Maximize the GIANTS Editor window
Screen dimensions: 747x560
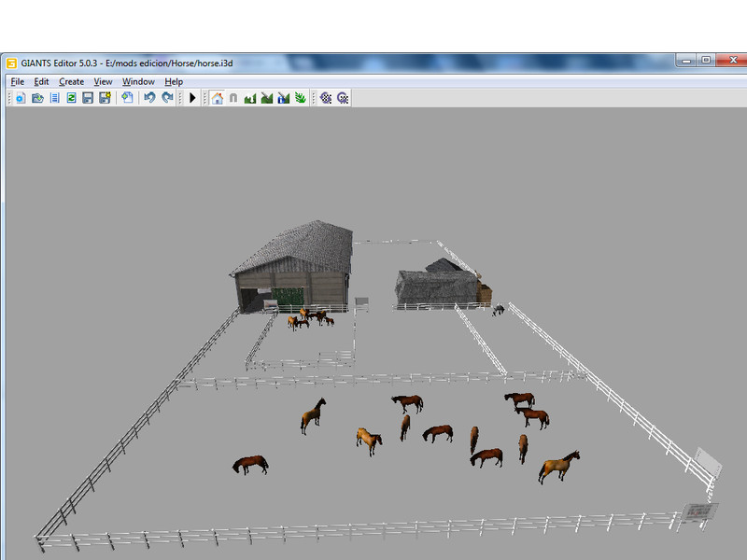(706, 61)
